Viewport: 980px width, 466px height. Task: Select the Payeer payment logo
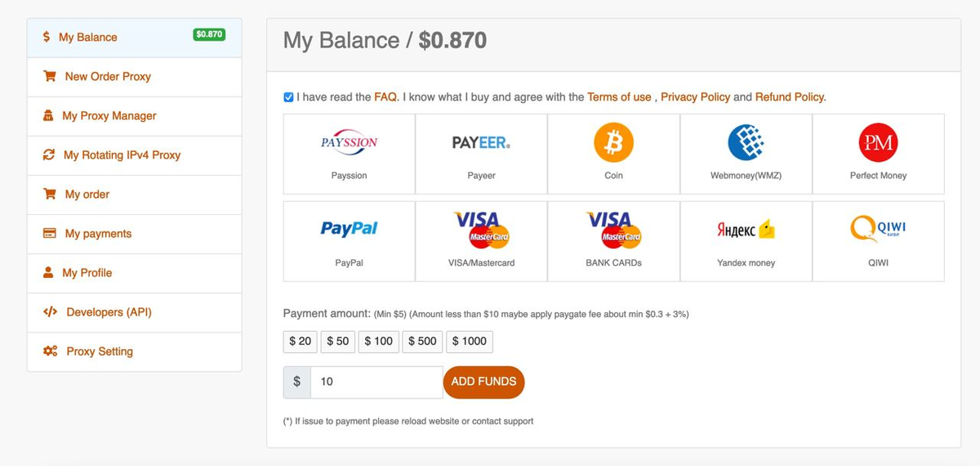click(x=481, y=143)
